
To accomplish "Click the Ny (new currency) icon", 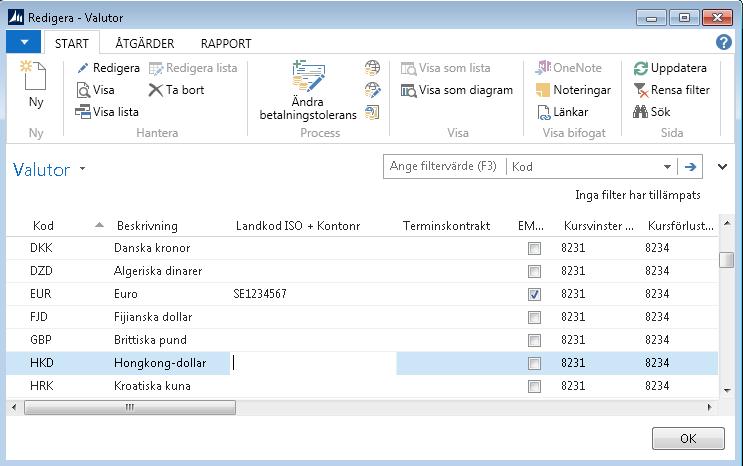I will (x=34, y=76).
